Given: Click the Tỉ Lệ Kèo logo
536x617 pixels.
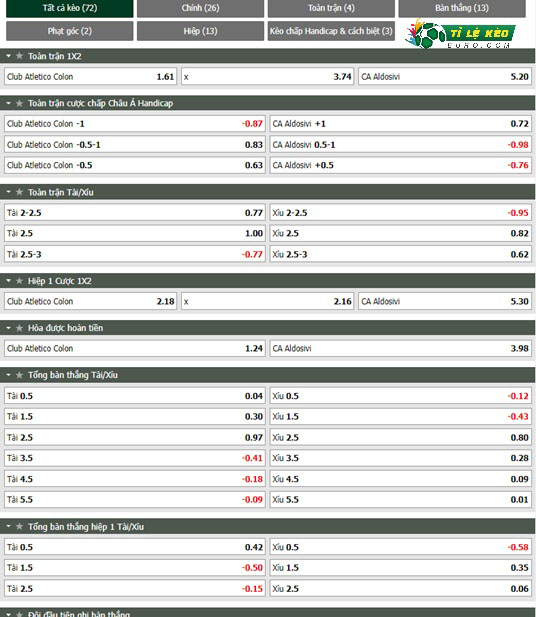Looking at the screenshot, I should click(x=460, y=34).
